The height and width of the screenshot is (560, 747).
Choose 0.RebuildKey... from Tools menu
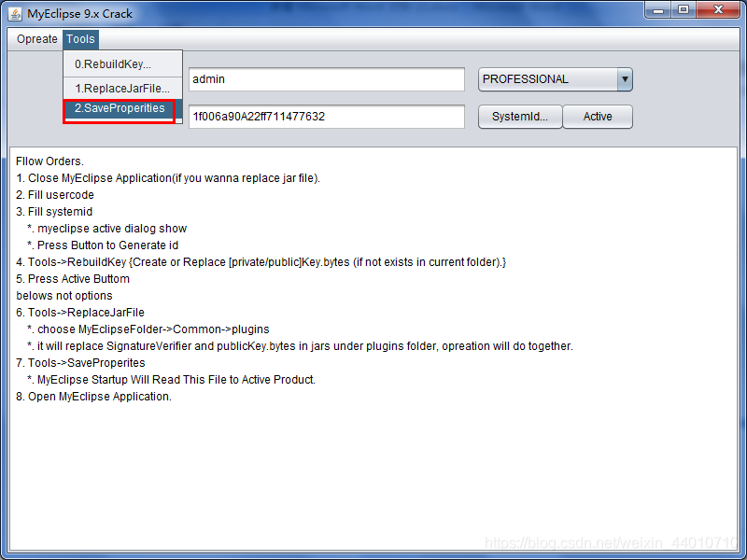[123, 64]
